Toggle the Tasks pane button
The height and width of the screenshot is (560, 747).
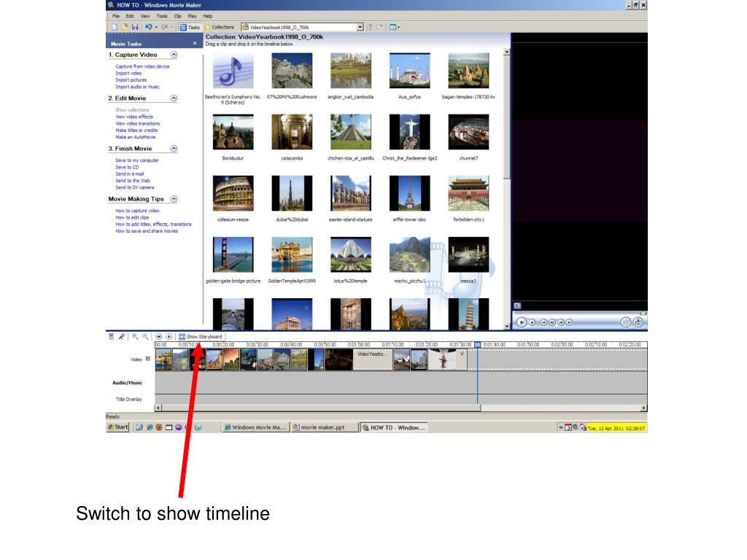[x=190, y=27]
